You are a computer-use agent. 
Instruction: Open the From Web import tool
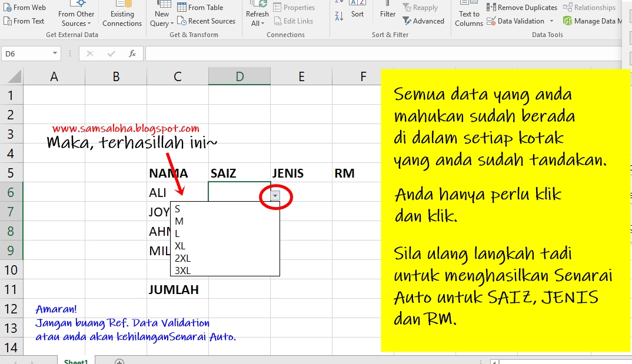click(25, 7)
